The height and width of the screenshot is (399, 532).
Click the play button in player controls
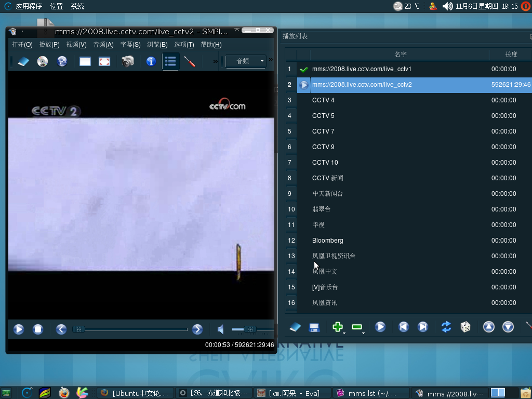point(19,329)
